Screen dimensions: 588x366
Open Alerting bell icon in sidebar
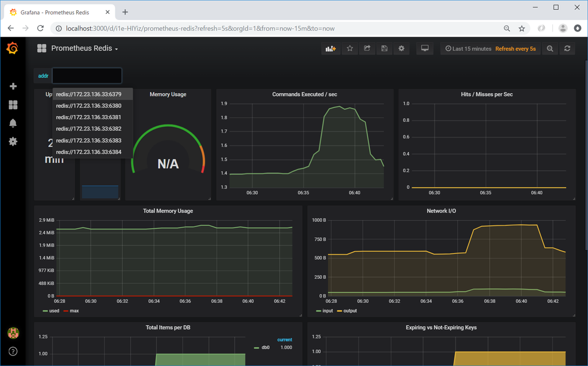[x=13, y=123]
